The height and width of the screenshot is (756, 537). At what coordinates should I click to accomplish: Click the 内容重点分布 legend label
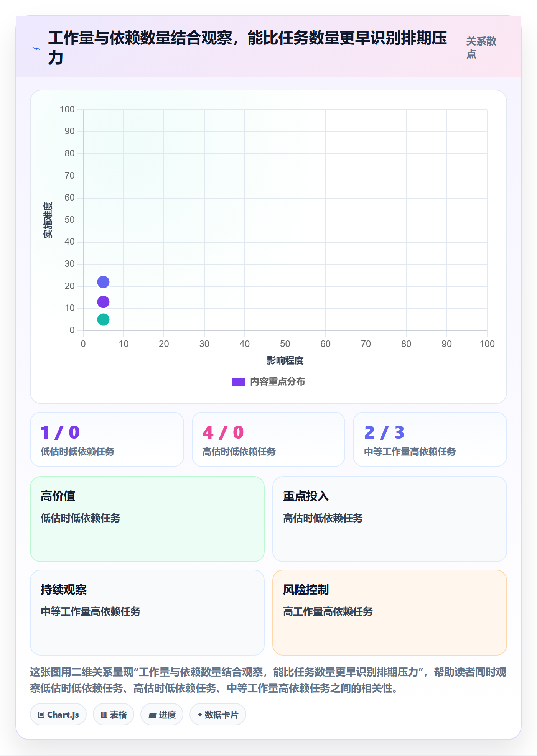click(277, 382)
